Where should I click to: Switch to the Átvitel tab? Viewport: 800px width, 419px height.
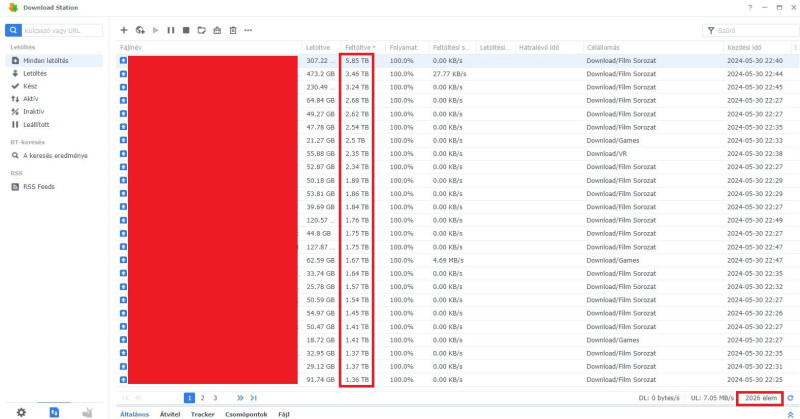pos(170,414)
